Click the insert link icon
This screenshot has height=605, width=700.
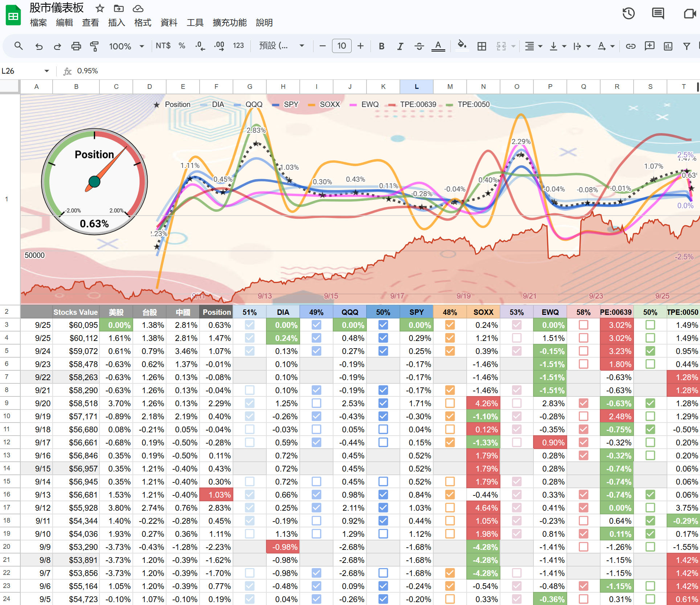pos(631,46)
